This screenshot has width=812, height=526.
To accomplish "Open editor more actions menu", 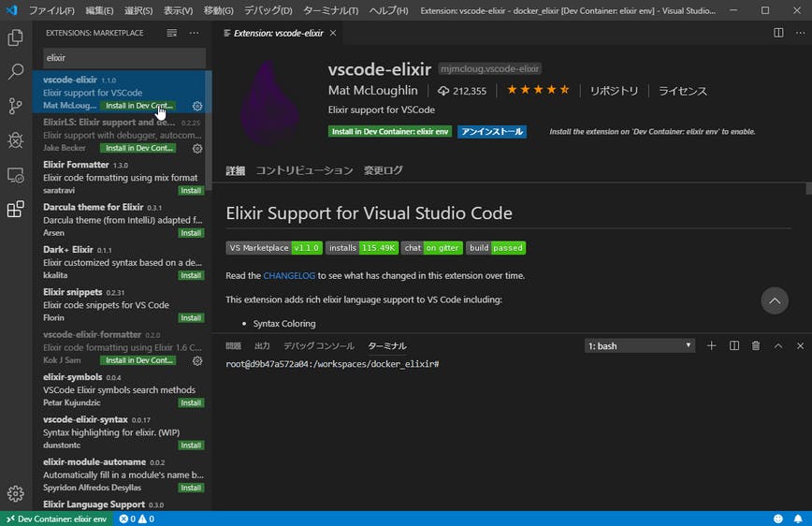I will (x=800, y=33).
